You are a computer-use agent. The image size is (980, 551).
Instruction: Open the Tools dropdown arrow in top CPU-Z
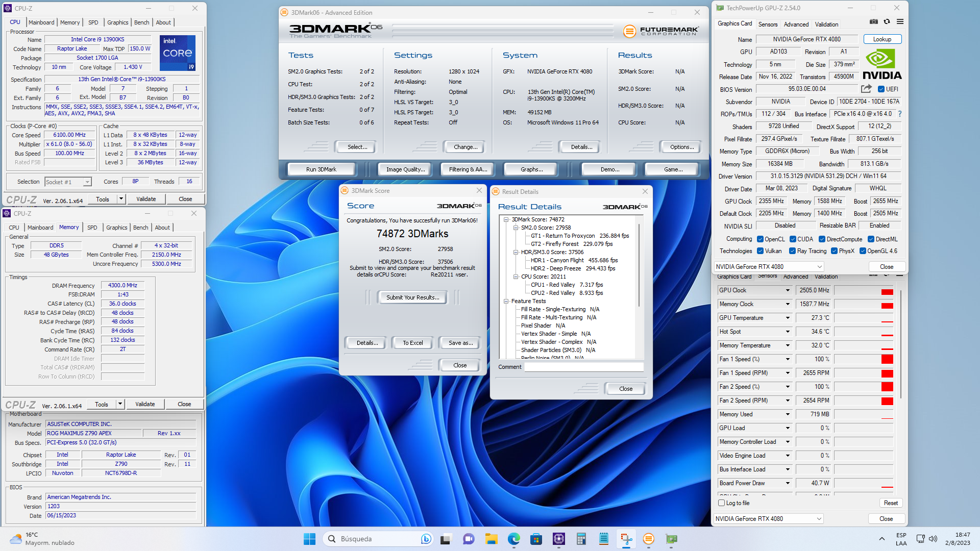pos(121,198)
